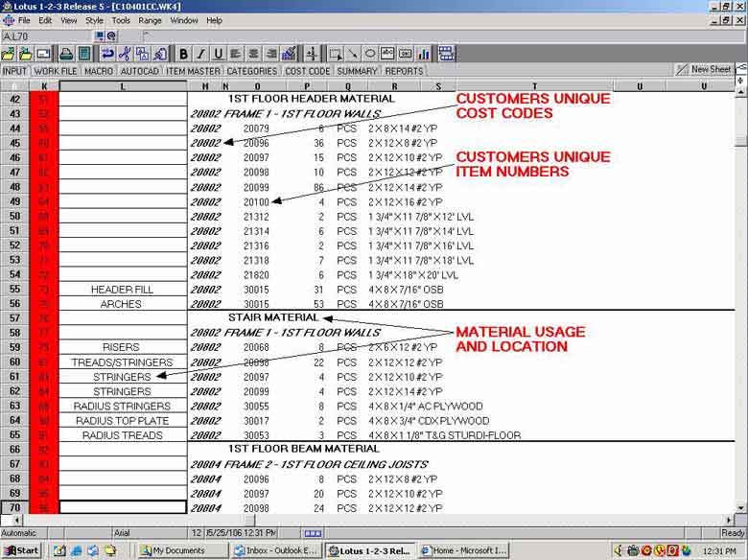Toggle left text alignment button
Viewport: 748px width, 560px height.
click(x=236, y=54)
